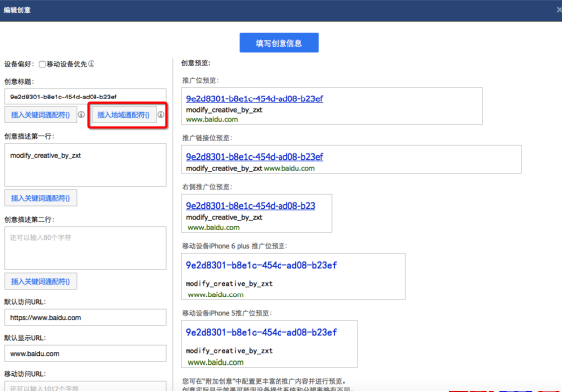The image size is (562, 392).
Task: Click the 创意预览 heading label
Action: (195, 63)
